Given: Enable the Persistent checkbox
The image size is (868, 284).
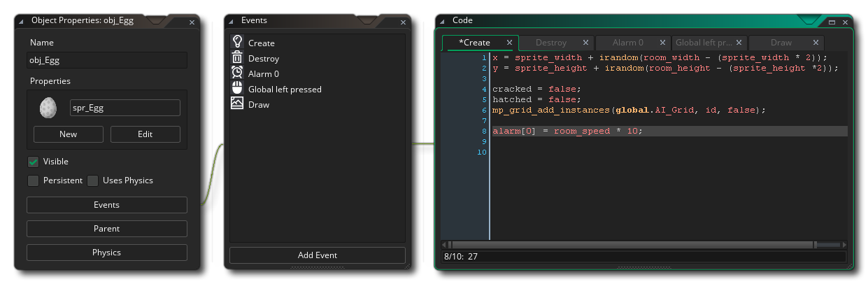Looking at the screenshot, I should 33,180.
